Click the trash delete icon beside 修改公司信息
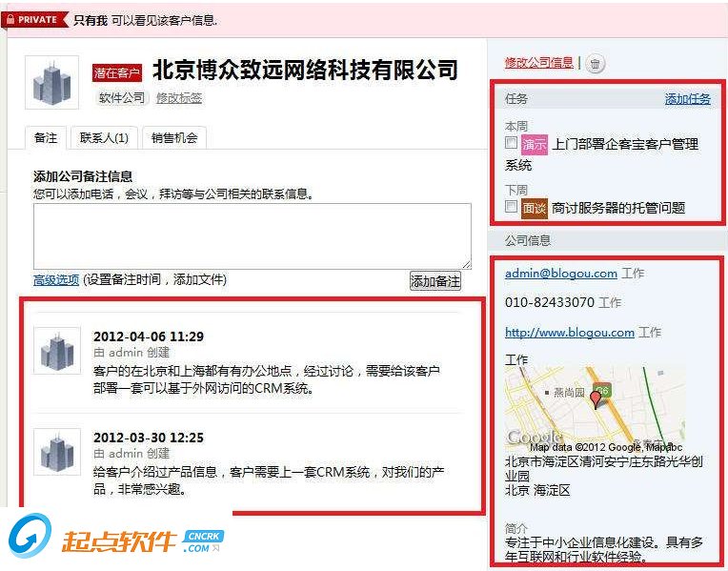Screen dimensions: 728x571 click(x=596, y=64)
